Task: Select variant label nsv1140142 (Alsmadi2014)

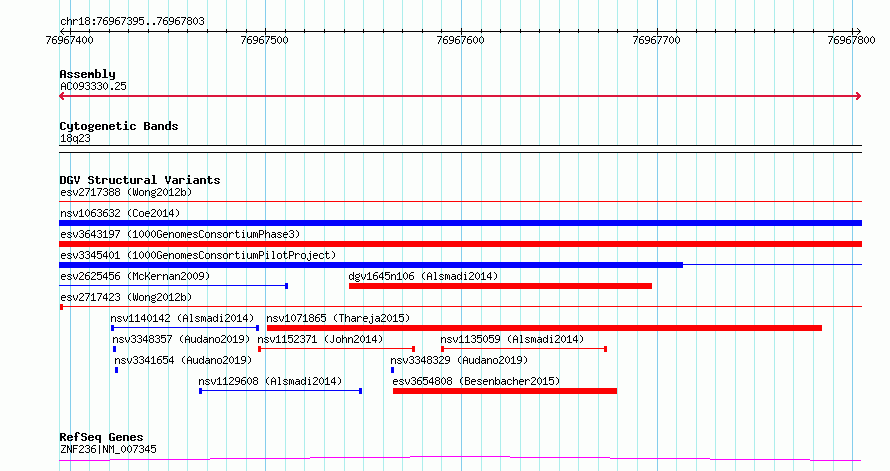Action: point(182,318)
